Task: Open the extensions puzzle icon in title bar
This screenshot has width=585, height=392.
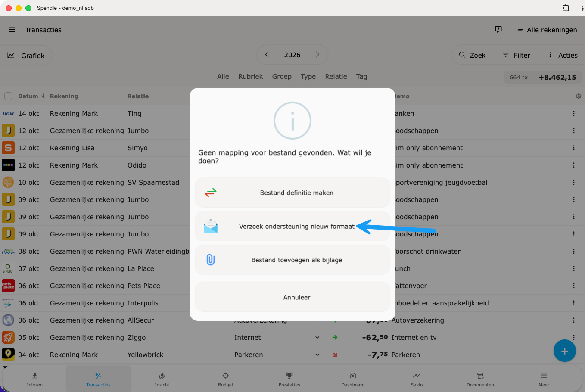Action: pyautogui.click(x=566, y=8)
